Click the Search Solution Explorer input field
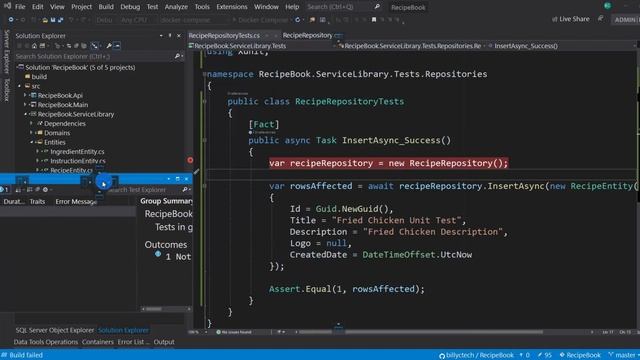This screenshot has height=360, width=640. tap(94, 56)
